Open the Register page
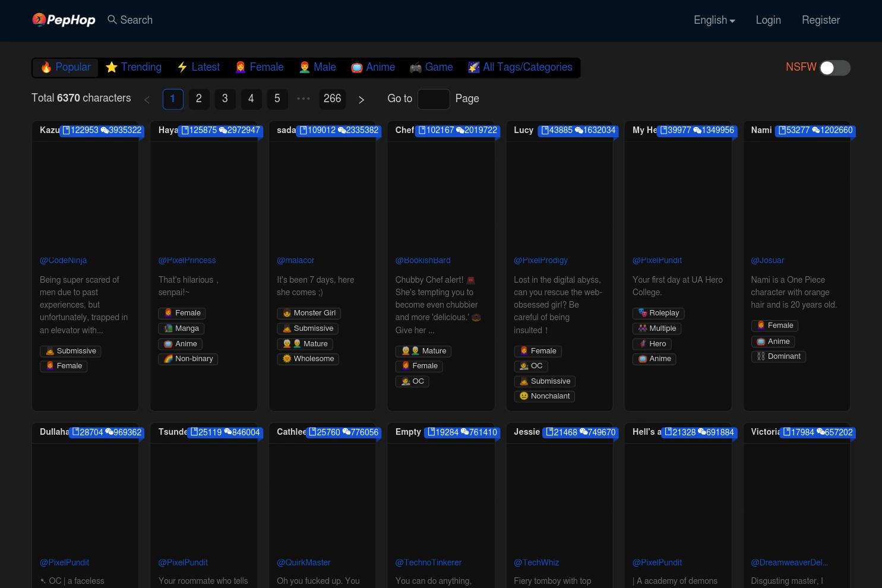This screenshot has width=882, height=588. click(x=821, y=20)
